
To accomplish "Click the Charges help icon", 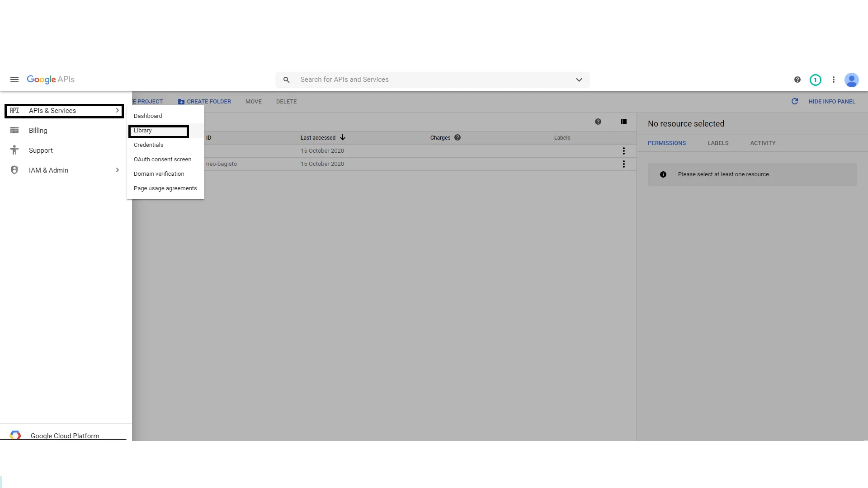I will (x=458, y=138).
